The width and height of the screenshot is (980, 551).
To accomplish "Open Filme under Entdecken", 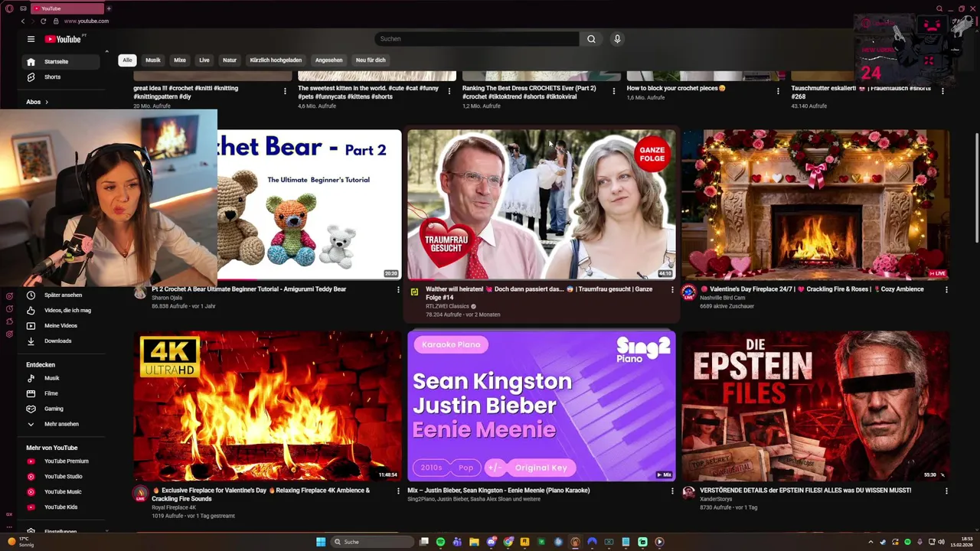I will [51, 393].
